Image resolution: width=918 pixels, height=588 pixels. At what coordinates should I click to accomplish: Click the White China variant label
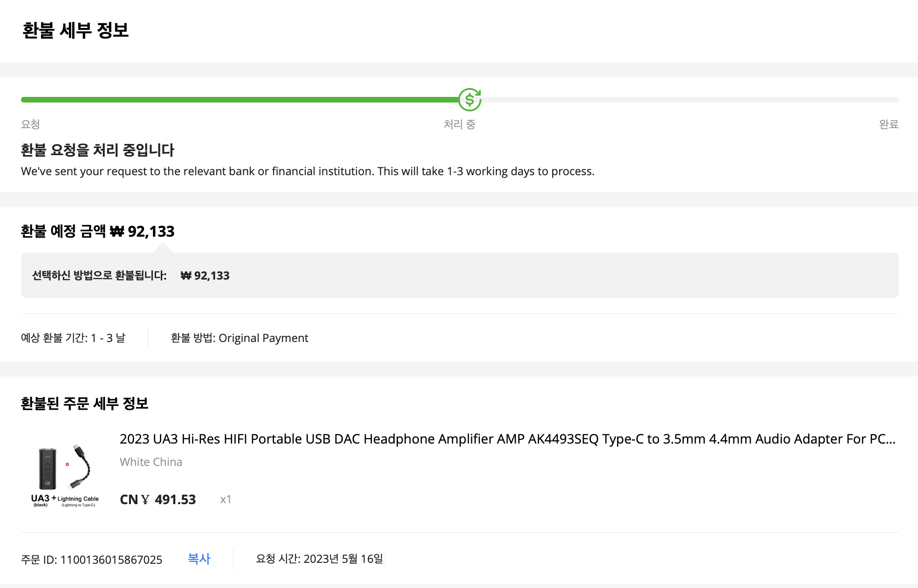pyautogui.click(x=151, y=462)
